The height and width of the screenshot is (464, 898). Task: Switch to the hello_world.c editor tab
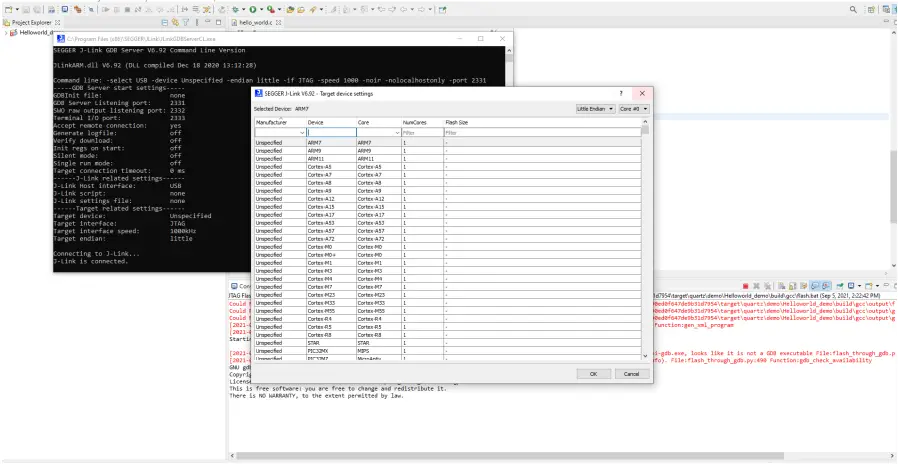(255, 22)
